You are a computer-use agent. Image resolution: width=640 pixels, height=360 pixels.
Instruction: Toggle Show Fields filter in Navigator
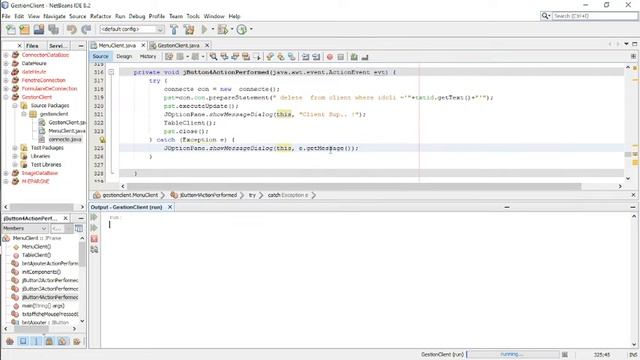pos(23,341)
